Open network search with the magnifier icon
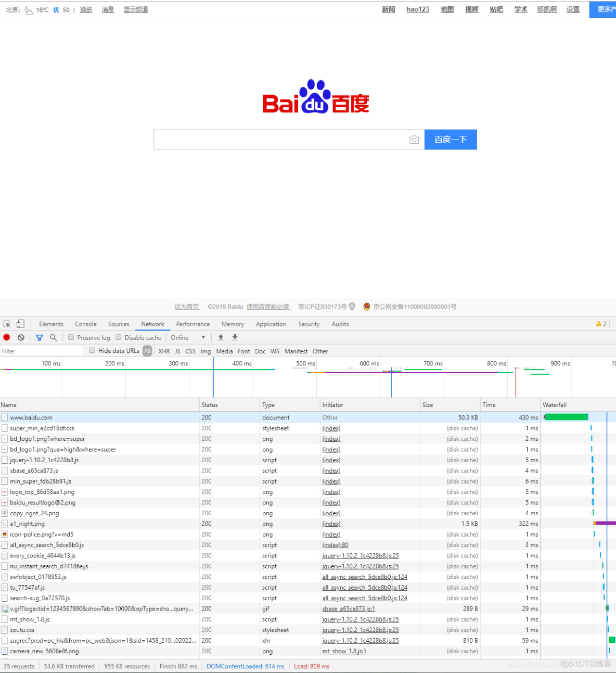Screen dimensions: 616x673 coord(53,338)
